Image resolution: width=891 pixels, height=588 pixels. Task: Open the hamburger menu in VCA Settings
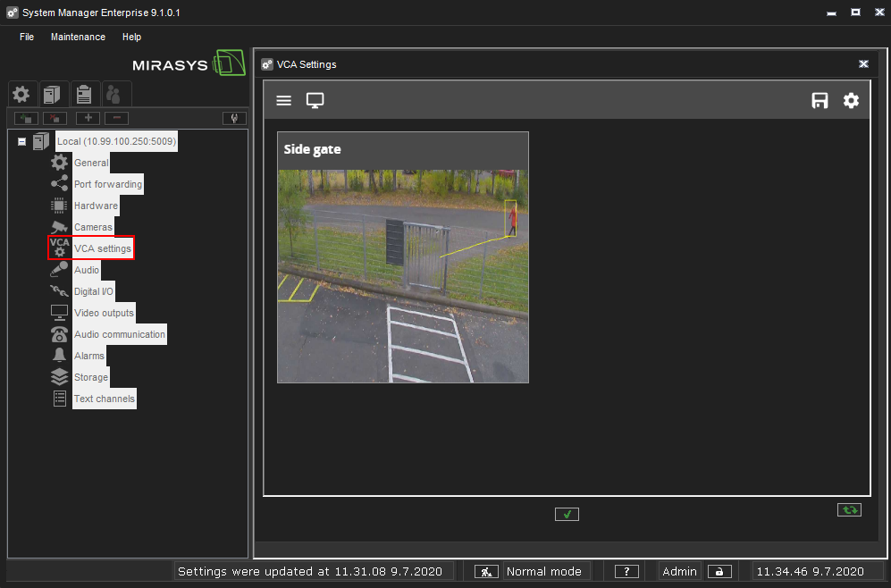click(283, 100)
